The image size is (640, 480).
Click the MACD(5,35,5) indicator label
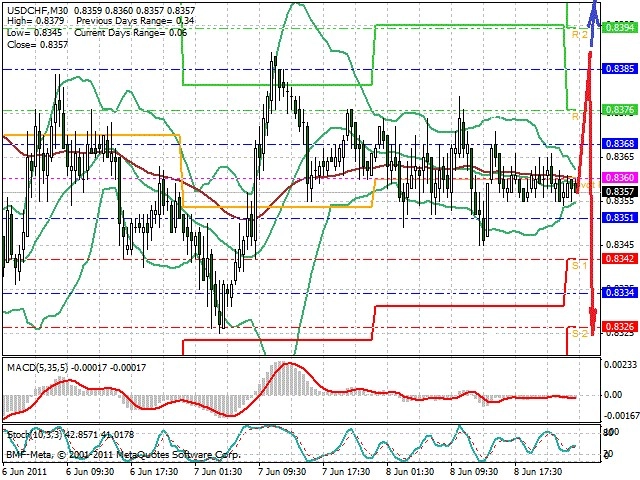point(37,368)
